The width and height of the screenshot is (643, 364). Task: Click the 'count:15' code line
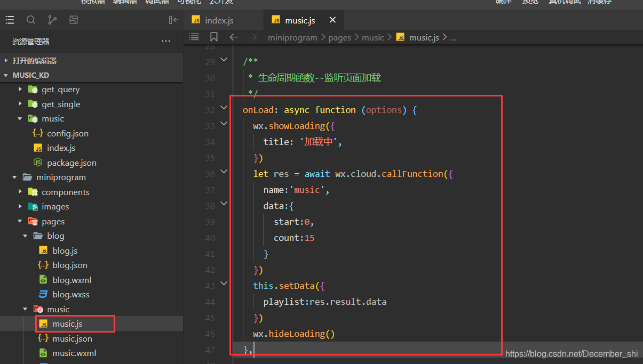point(294,238)
